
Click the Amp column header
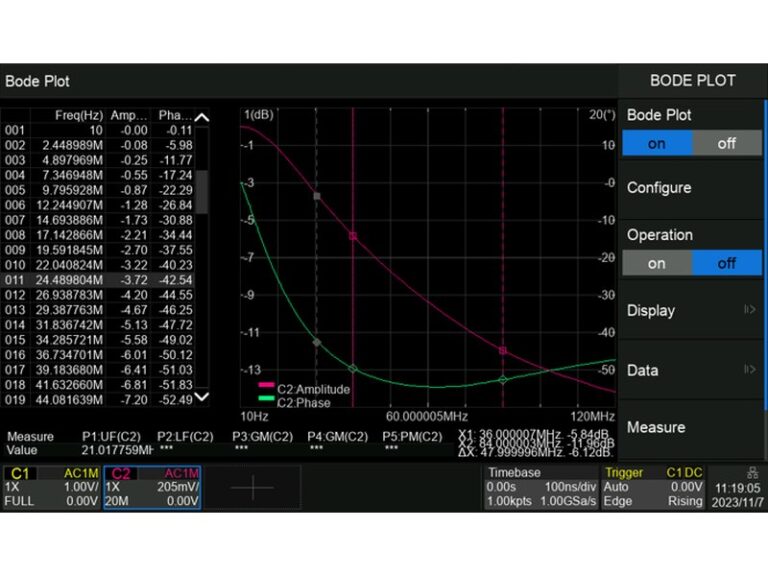128,116
